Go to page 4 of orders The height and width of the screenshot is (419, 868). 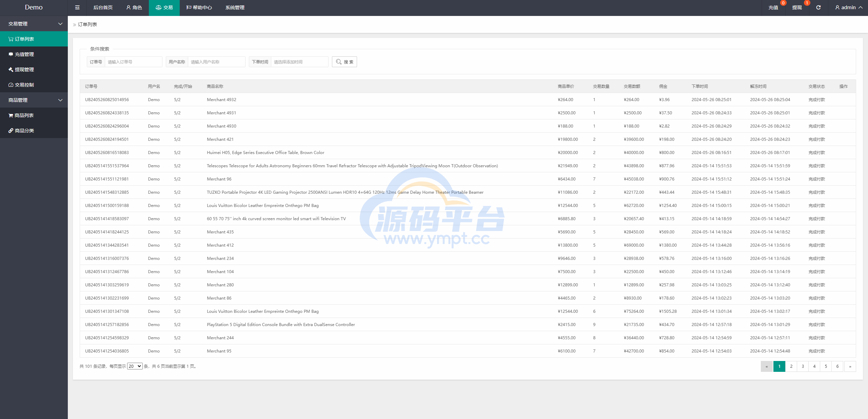tap(814, 366)
